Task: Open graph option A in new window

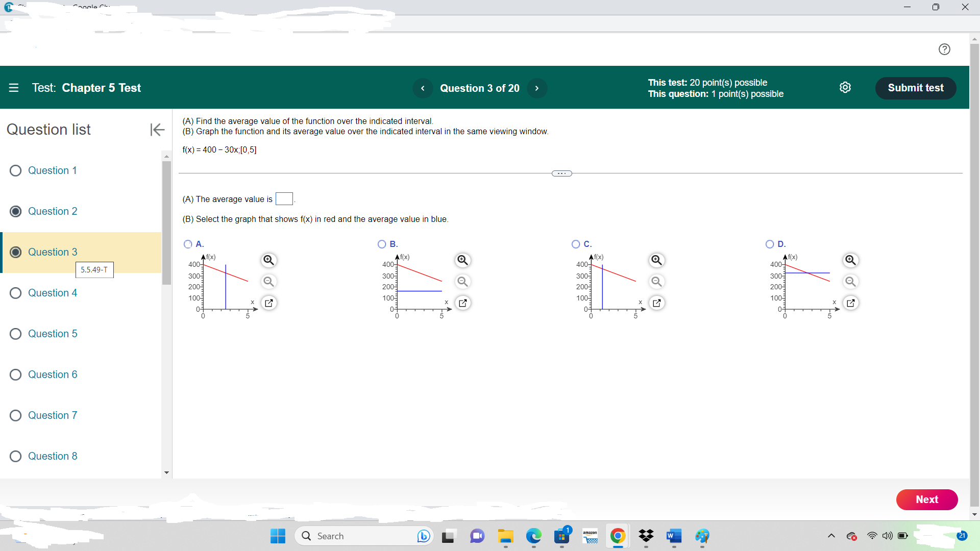Action: (x=269, y=303)
